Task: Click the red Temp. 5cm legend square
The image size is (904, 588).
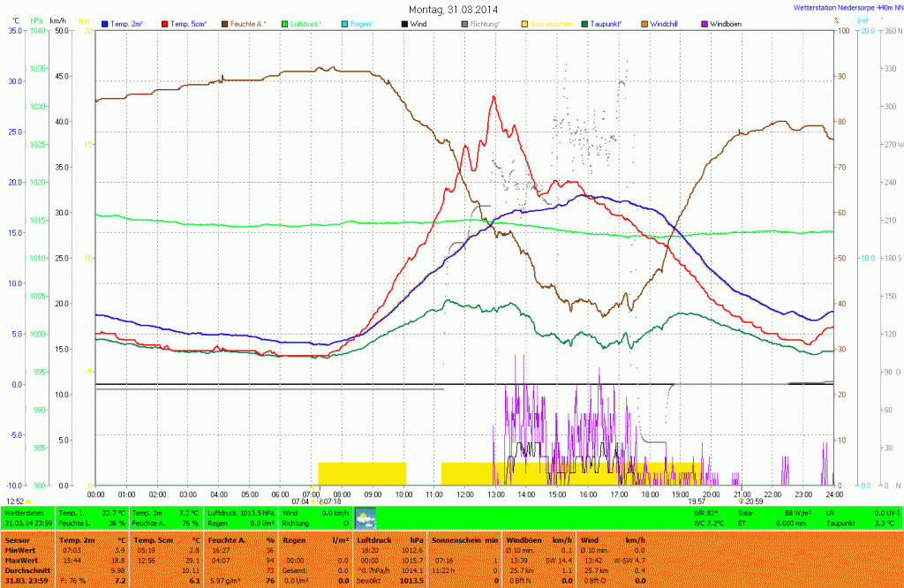Action: click(164, 23)
